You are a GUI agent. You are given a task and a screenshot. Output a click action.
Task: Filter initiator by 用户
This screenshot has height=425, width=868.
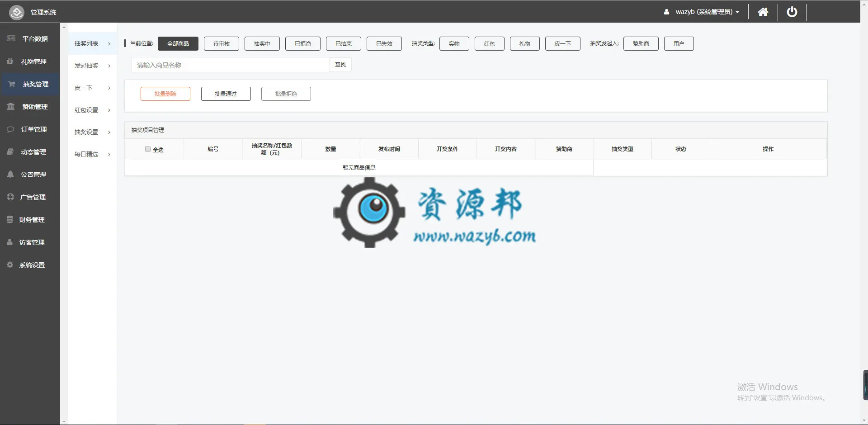pyautogui.click(x=679, y=43)
